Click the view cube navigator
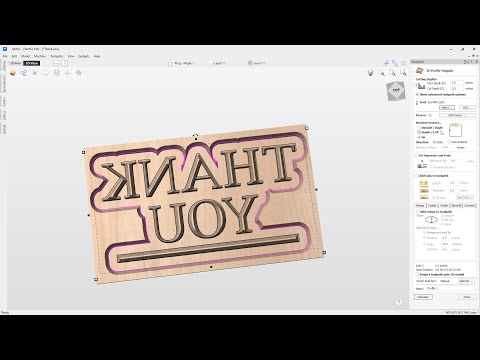 pos(396,90)
